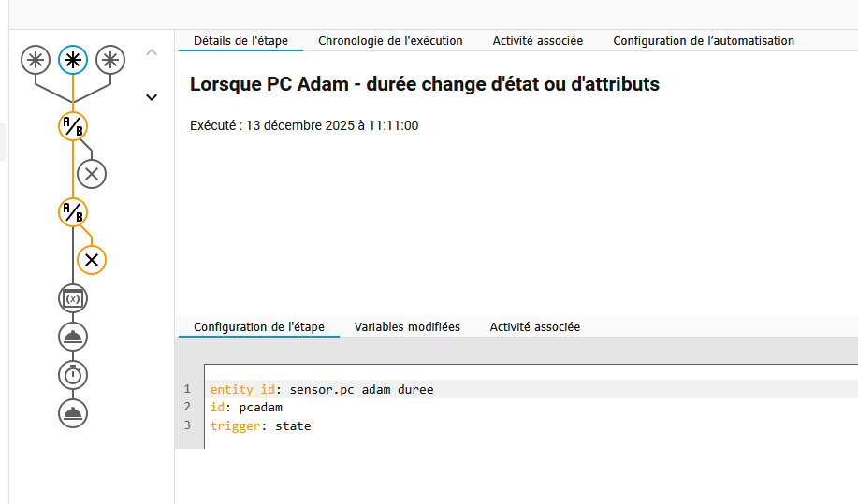Select the delay timer node

(x=73, y=375)
